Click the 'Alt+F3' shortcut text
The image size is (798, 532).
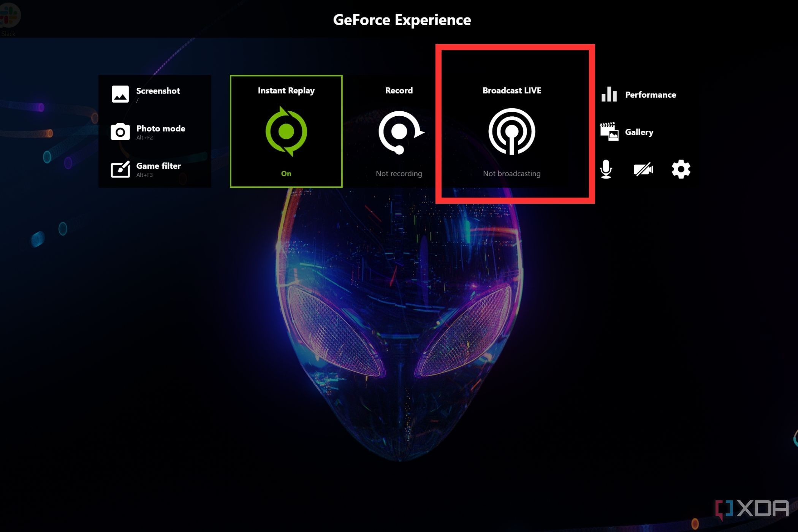coord(144,175)
